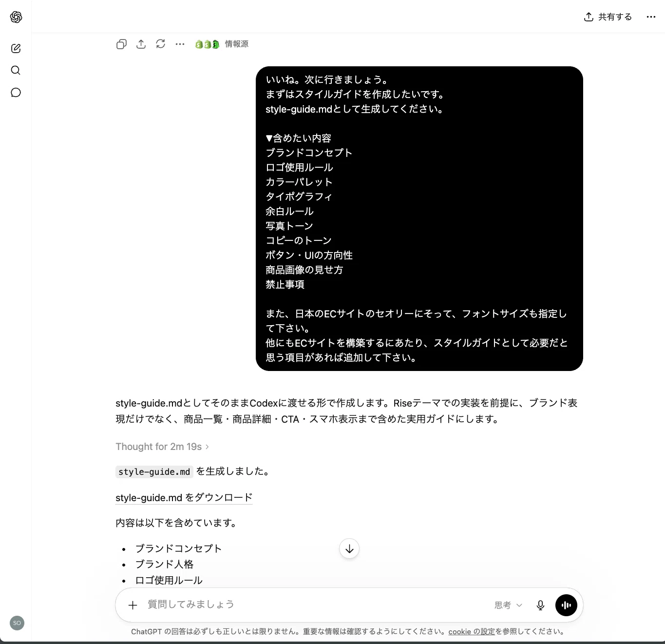Open the SO user profile avatar
This screenshot has height=644, width=665.
(x=17, y=623)
